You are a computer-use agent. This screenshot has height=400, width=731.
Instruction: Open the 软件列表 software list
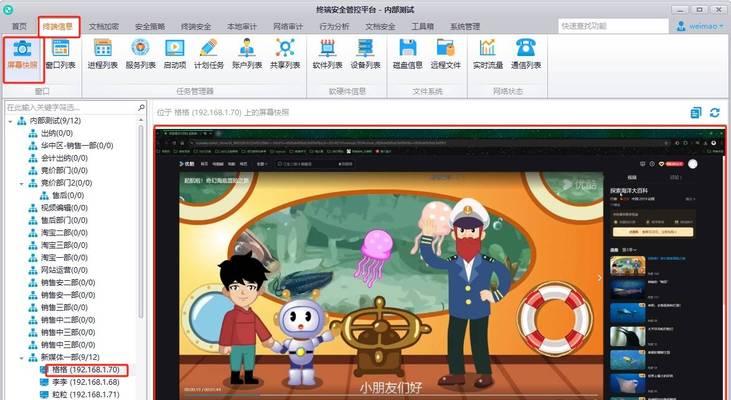point(327,55)
